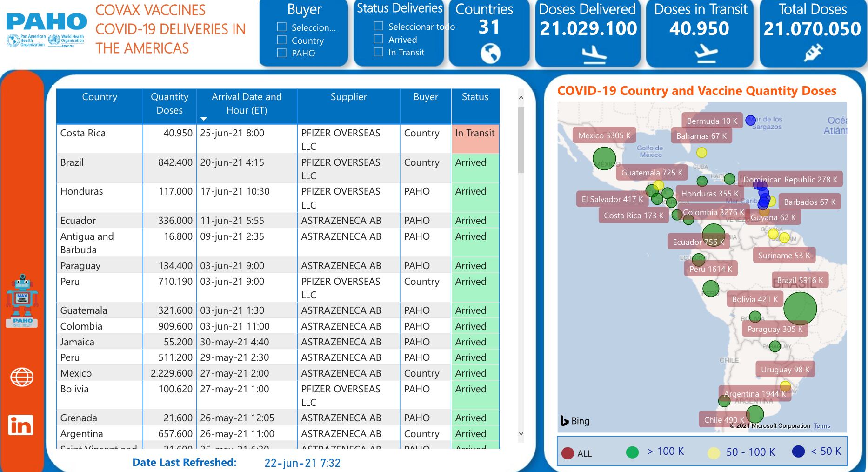The height and width of the screenshot is (472, 868).
Task: Click the syringe icon under Total Doses
Action: (x=812, y=53)
